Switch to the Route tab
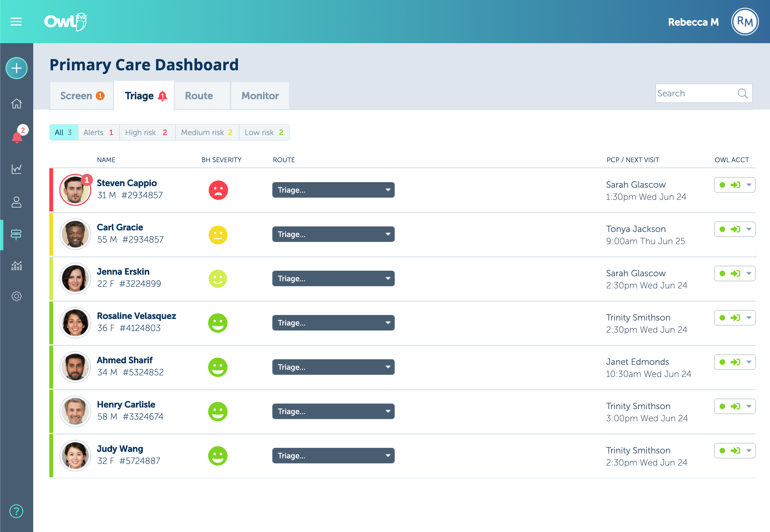This screenshot has width=770, height=532. 202,96
